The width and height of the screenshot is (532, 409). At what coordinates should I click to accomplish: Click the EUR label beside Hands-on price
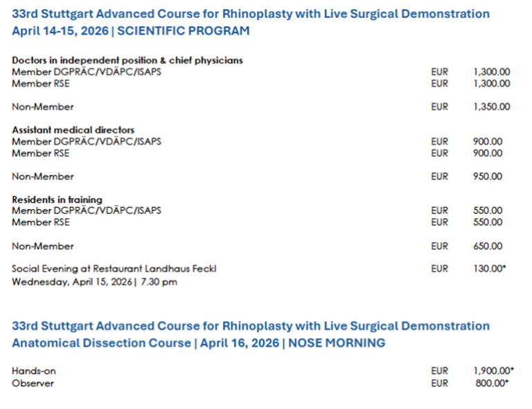point(439,371)
